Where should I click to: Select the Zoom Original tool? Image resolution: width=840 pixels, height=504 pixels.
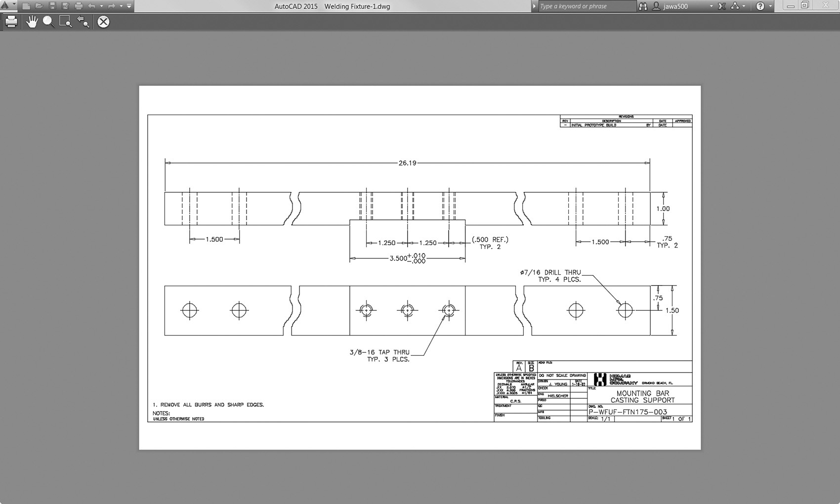coord(83,22)
